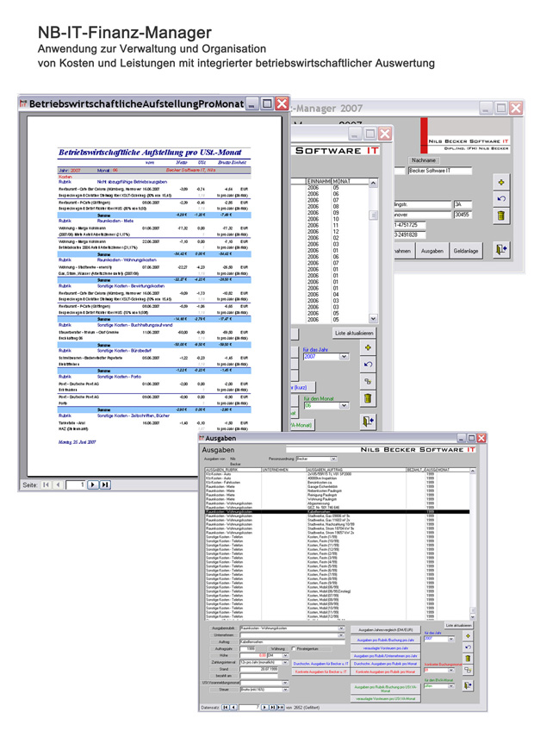Click exit door icon in middle income window
The height and width of the screenshot is (756, 534).
point(369,422)
